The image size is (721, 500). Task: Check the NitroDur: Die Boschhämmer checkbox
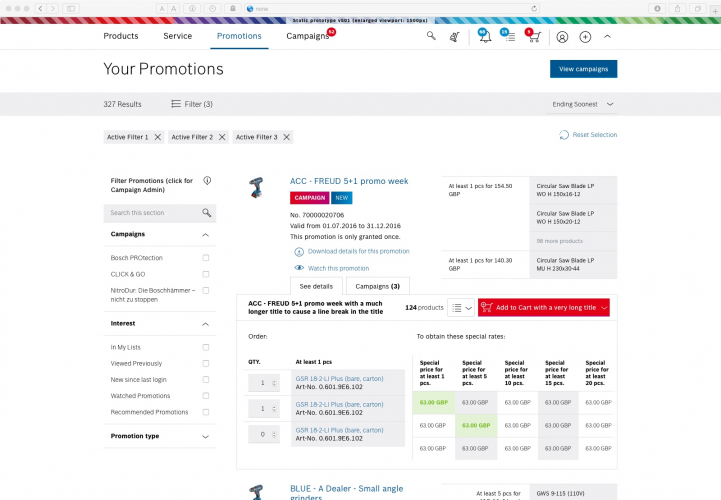click(x=206, y=290)
